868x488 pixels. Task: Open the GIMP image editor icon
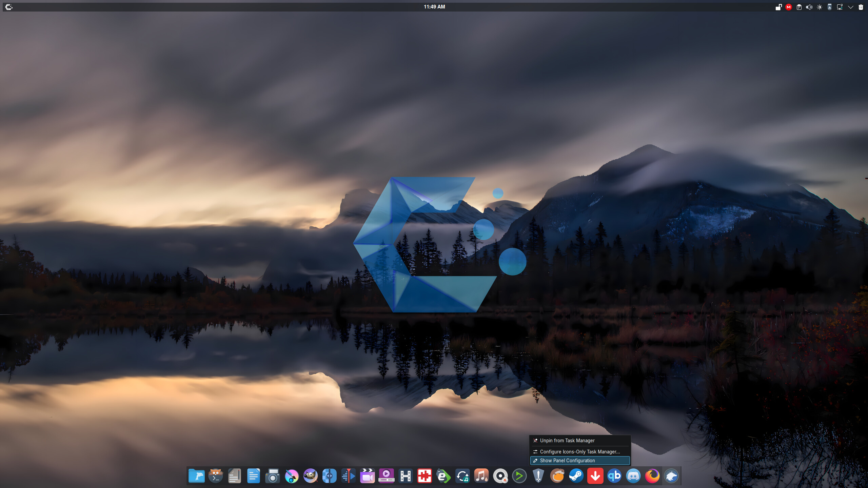tap(310, 476)
